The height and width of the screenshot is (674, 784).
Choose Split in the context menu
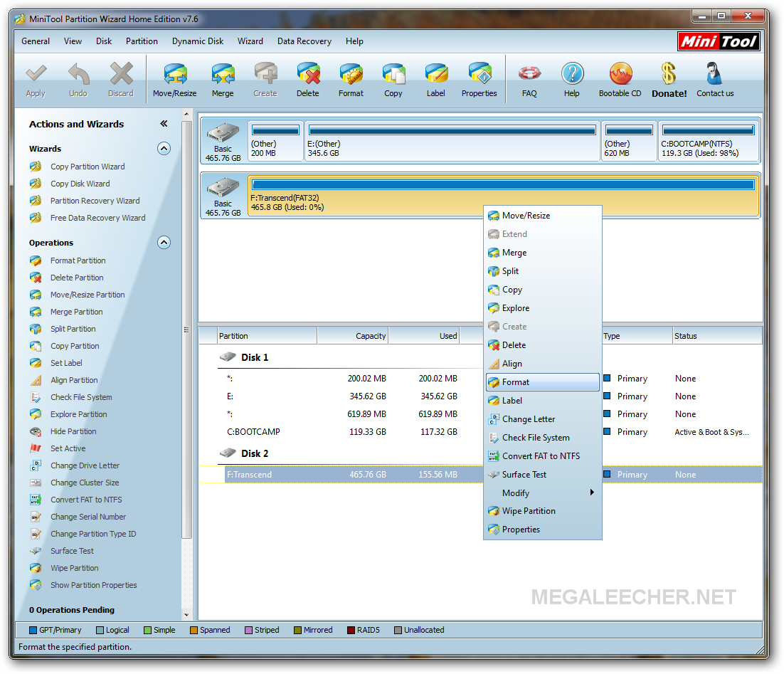(543, 271)
